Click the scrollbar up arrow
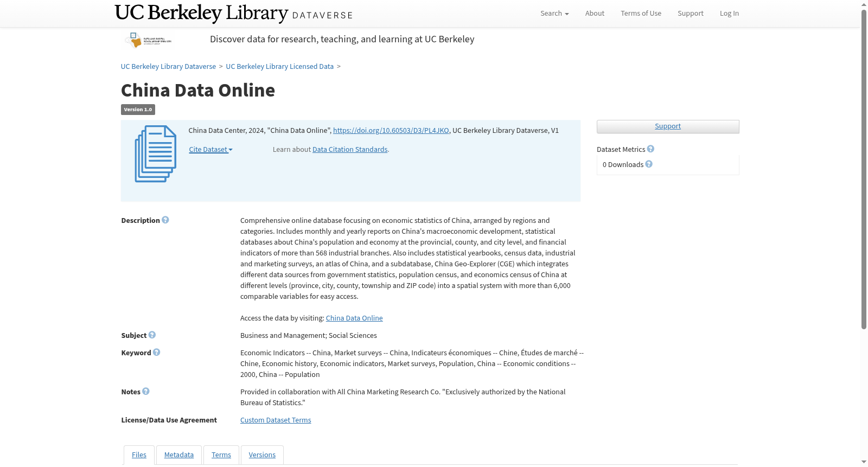The height and width of the screenshot is (467, 868). pos(864,4)
